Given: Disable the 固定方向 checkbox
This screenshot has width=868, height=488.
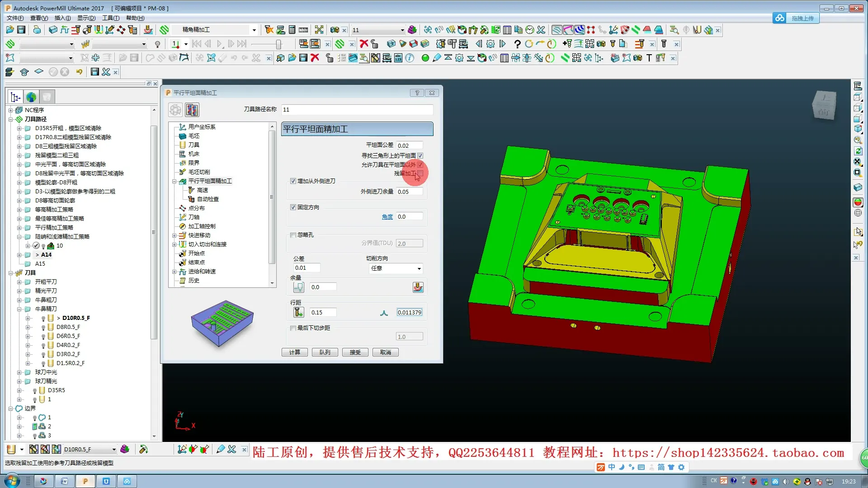Looking at the screenshot, I should point(293,207).
